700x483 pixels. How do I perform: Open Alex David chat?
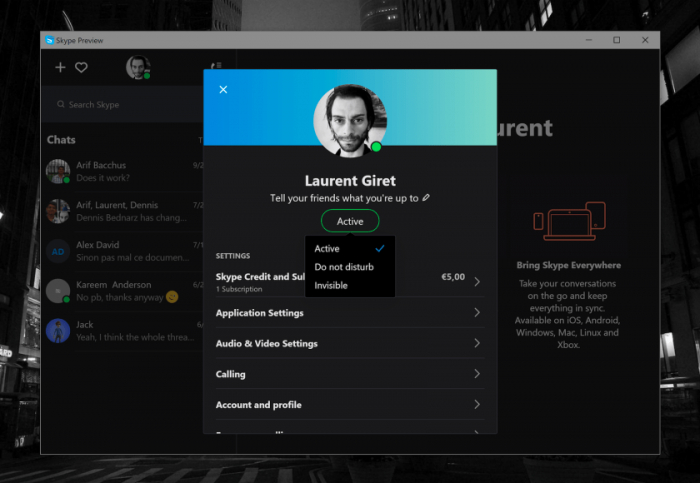click(x=123, y=251)
